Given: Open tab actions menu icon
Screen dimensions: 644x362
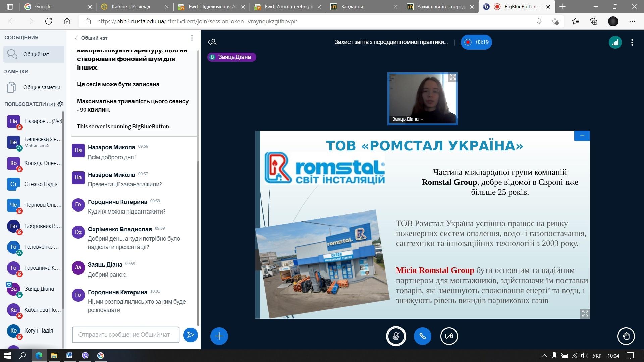Looking at the screenshot, I should tap(10, 7).
